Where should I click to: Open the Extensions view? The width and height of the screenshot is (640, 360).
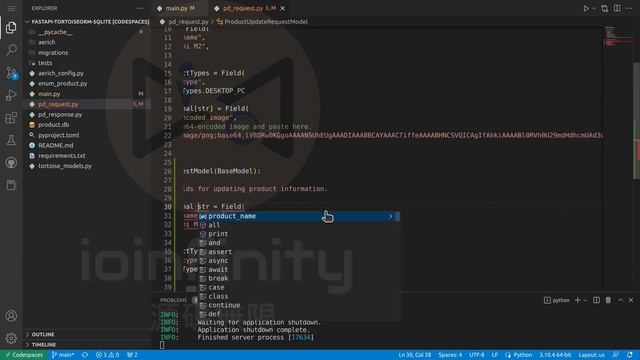coord(11,118)
